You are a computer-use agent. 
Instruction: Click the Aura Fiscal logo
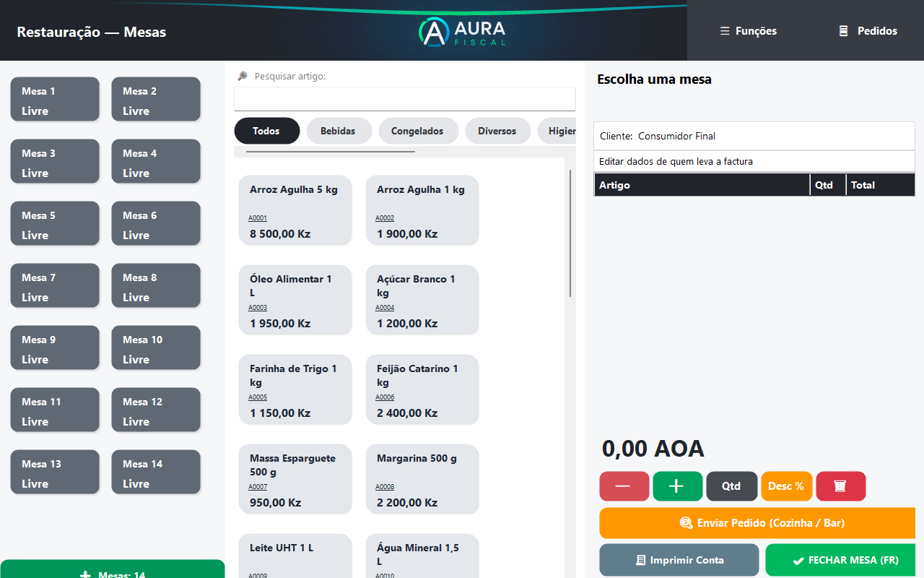coord(462,32)
